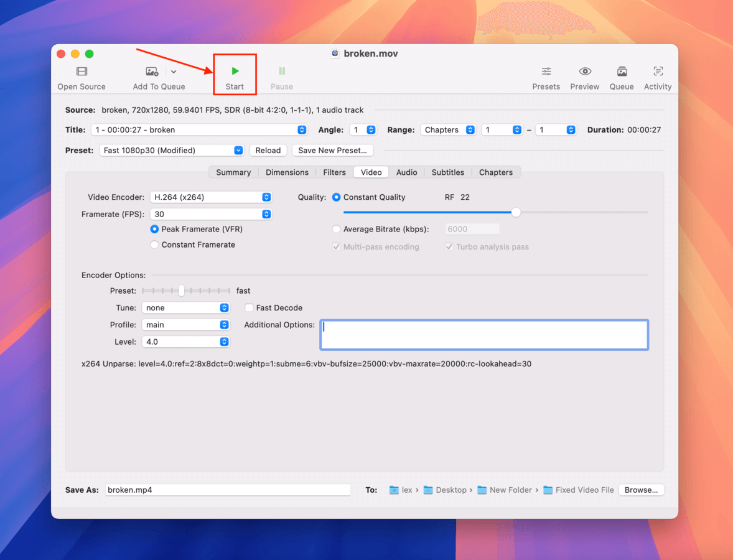Switch to the Filters tab
Viewport: 733px width, 560px height.
pos(335,172)
